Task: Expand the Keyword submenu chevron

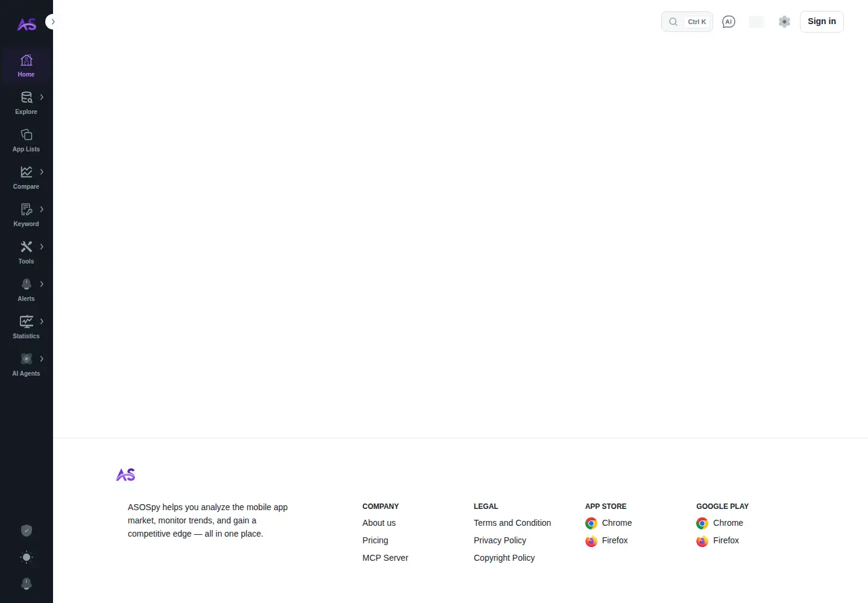Action: tap(42, 209)
